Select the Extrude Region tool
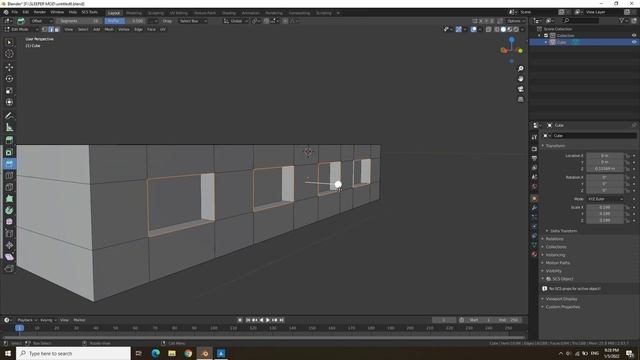 9,140
